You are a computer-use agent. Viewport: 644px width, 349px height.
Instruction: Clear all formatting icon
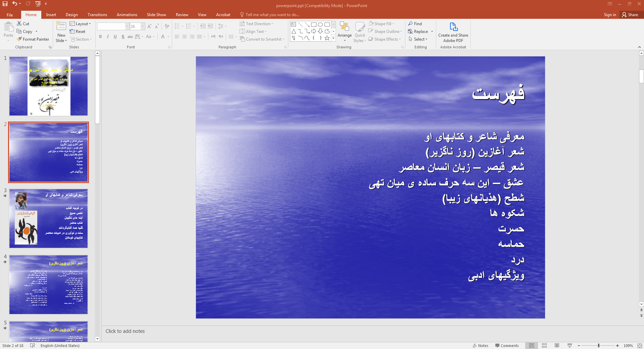pos(167,26)
